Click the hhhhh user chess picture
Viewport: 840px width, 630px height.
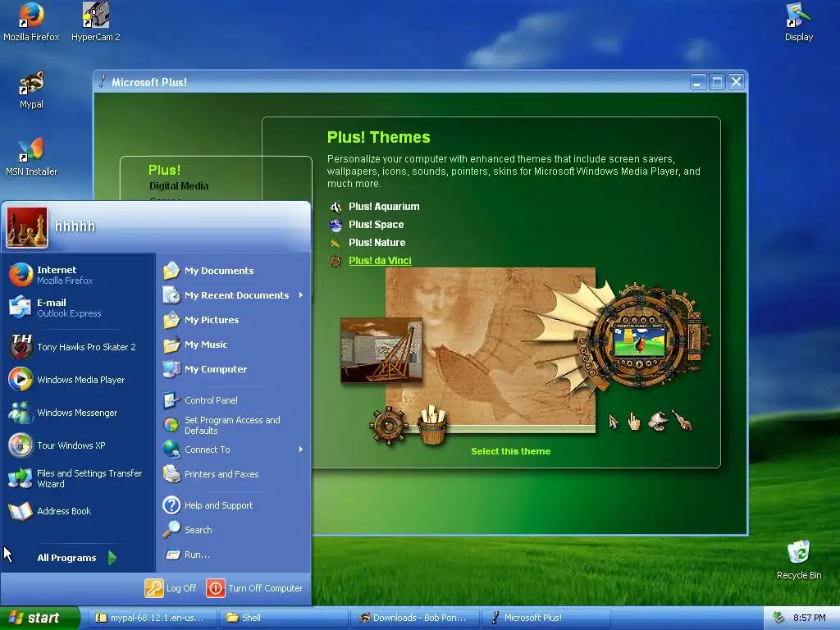coord(27,227)
